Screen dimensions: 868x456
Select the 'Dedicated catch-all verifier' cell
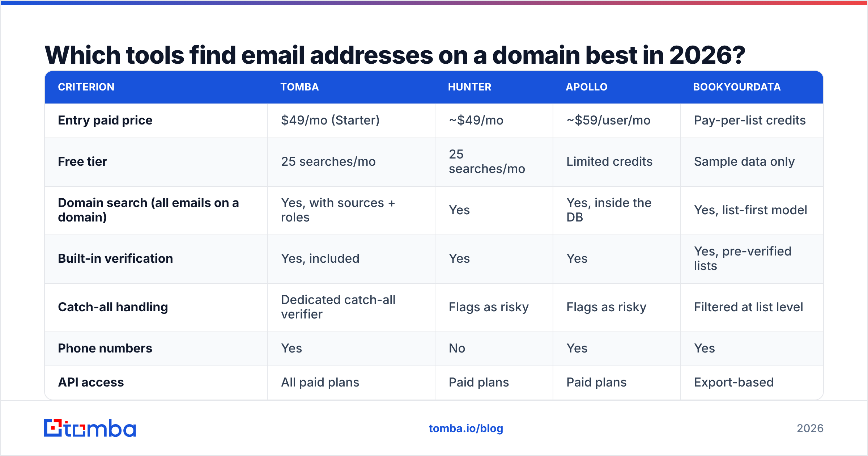pos(338,307)
